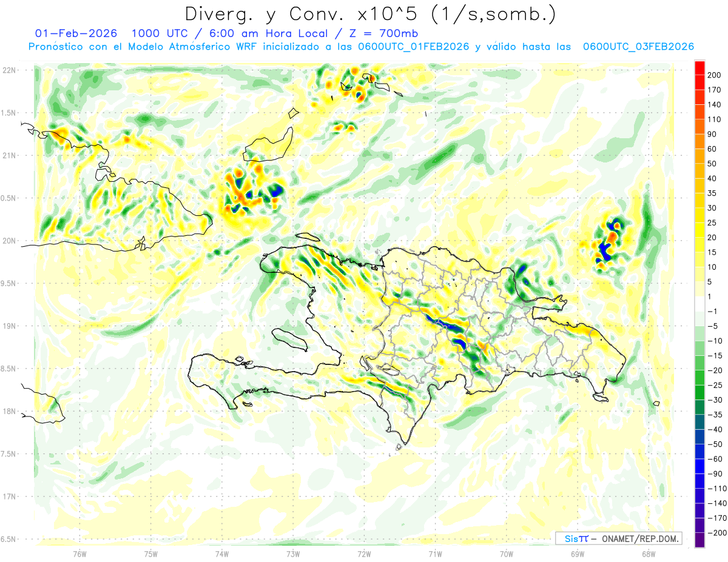Click the positive '20' colorbar value
Screen dimensions: 728x562
click(x=713, y=238)
